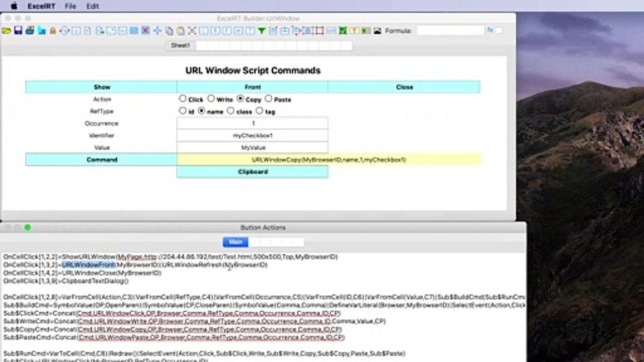644x362 pixels.
Task: Click the URL Window Script Commands heading
Action: [253, 70]
